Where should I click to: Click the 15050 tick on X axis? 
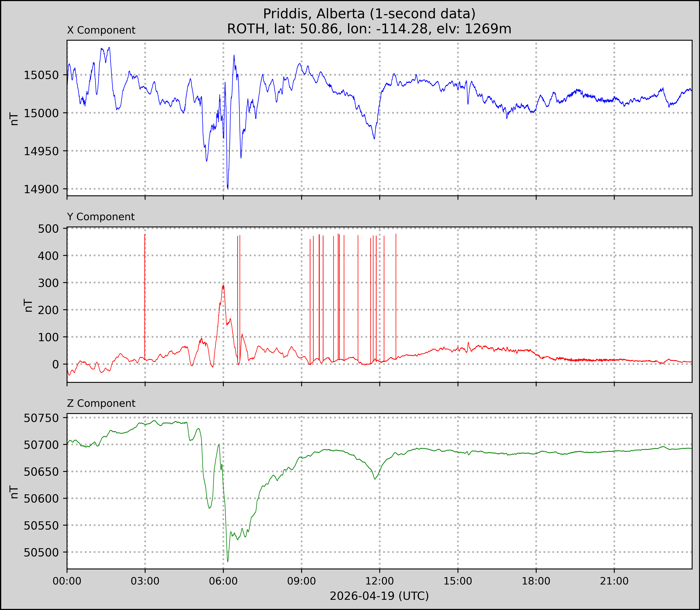[x=41, y=75]
